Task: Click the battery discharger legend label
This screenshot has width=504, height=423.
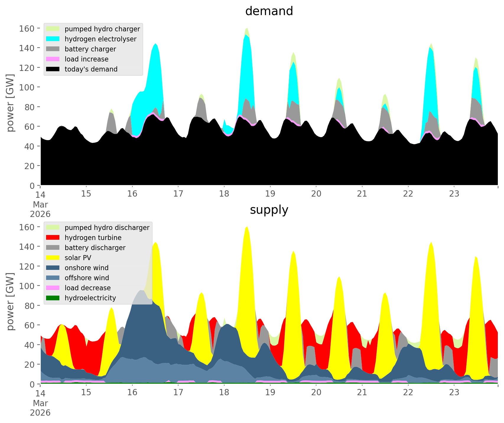Action: pyautogui.click(x=95, y=248)
